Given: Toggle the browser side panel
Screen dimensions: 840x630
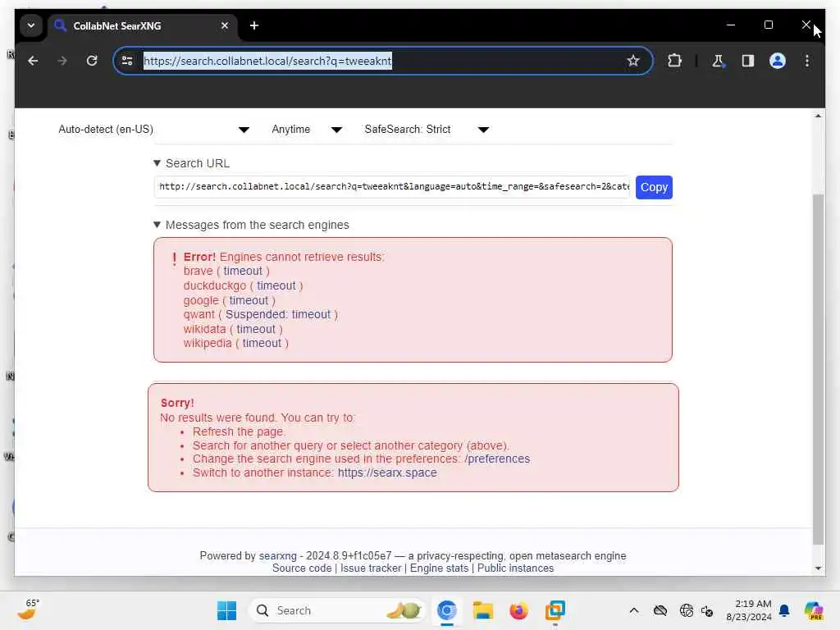Looking at the screenshot, I should (748, 61).
